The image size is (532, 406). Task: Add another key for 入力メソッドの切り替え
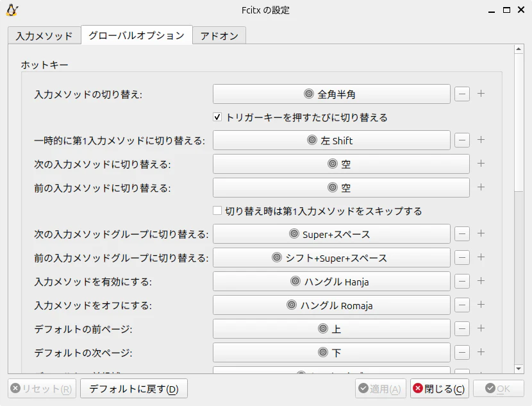[481, 94]
